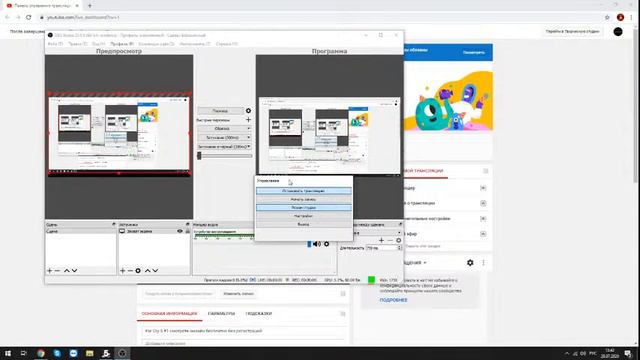Open transition settings gear next to Transition button
The width and height of the screenshot is (640, 360).
pyautogui.click(x=248, y=111)
